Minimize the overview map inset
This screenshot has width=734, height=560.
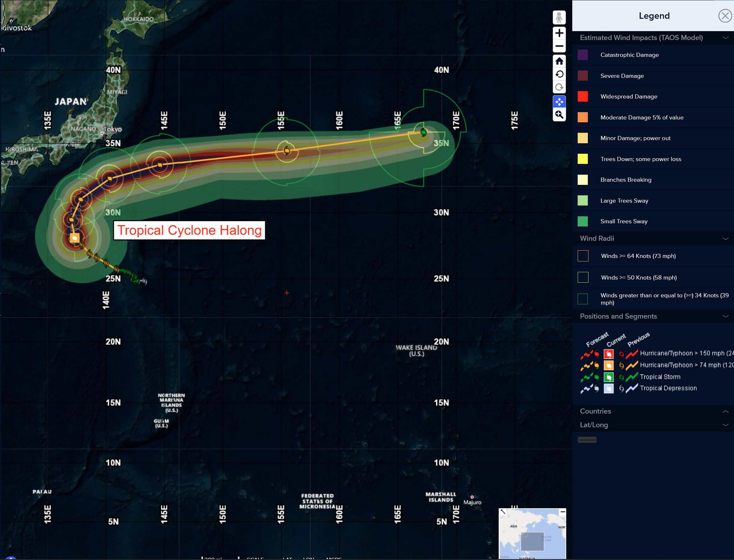click(x=563, y=512)
